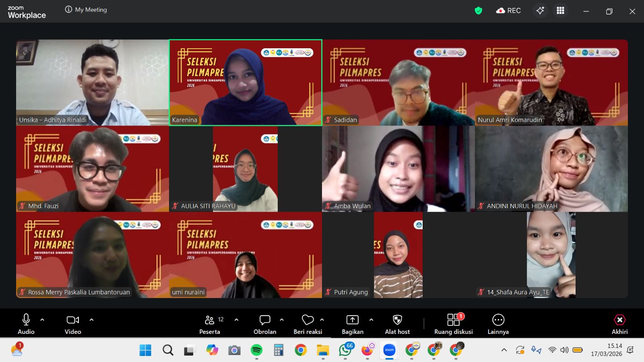Click the muted mic icon on Putri Agung's tile

[x=327, y=292]
